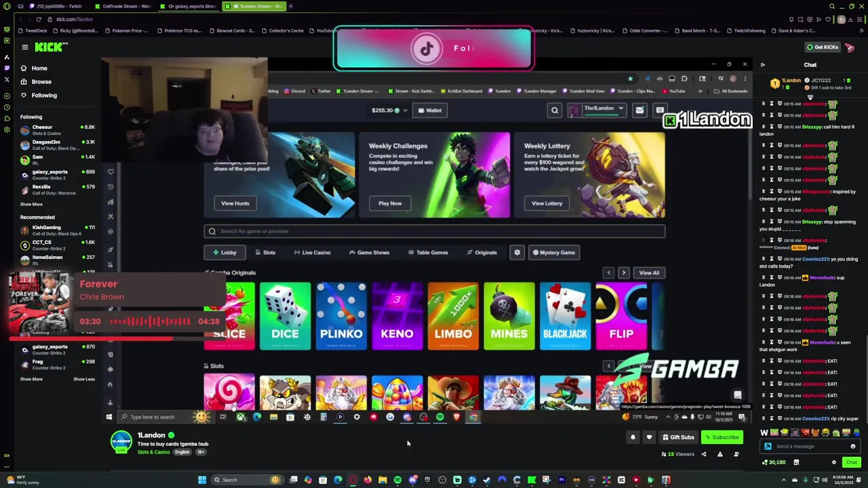Open TweetDeck bookmark

33,30
